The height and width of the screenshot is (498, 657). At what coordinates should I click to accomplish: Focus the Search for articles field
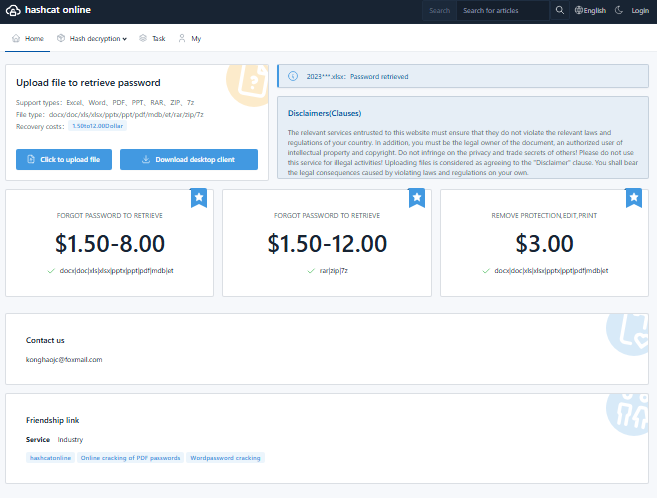coord(503,10)
